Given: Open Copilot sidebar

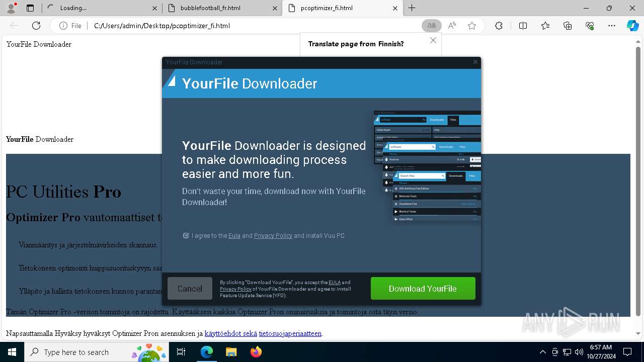Looking at the screenshot, I should point(632,26).
